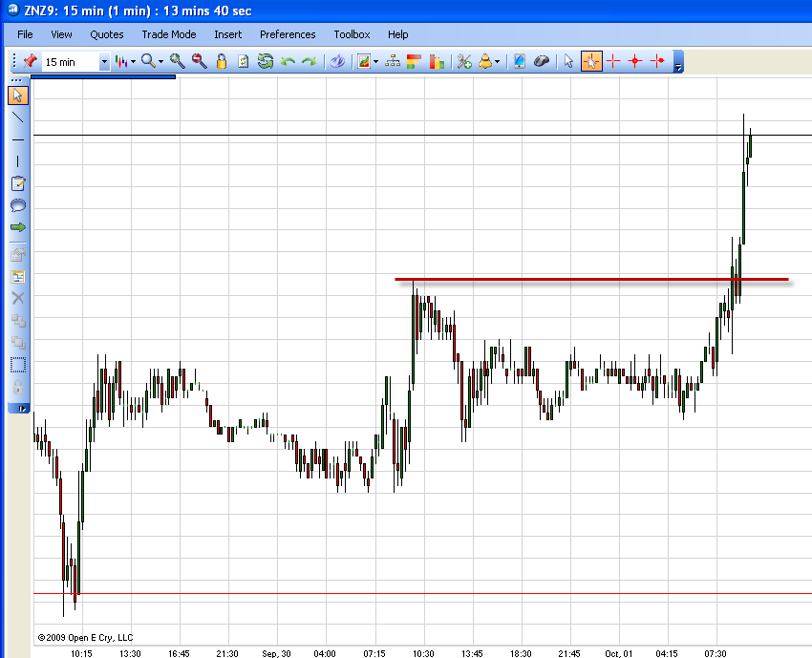Click the green redo arrow
The image size is (812, 658).
(x=310, y=62)
